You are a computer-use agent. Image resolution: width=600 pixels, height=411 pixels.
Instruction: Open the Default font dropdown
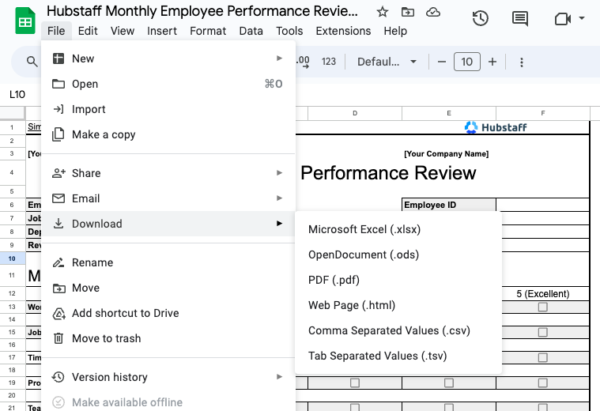tap(386, 62)
